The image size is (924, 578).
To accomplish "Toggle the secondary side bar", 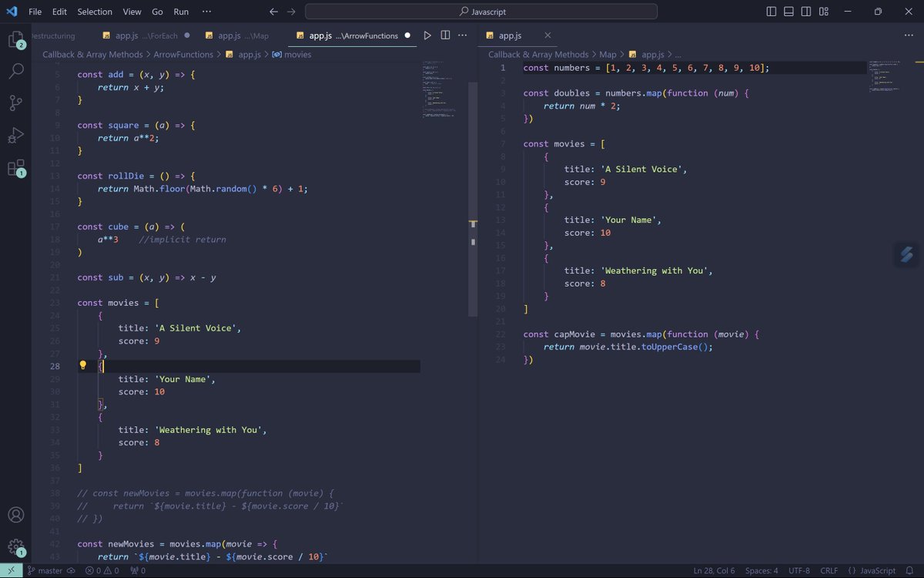I will pyautogui.click(x=806, y=12).
